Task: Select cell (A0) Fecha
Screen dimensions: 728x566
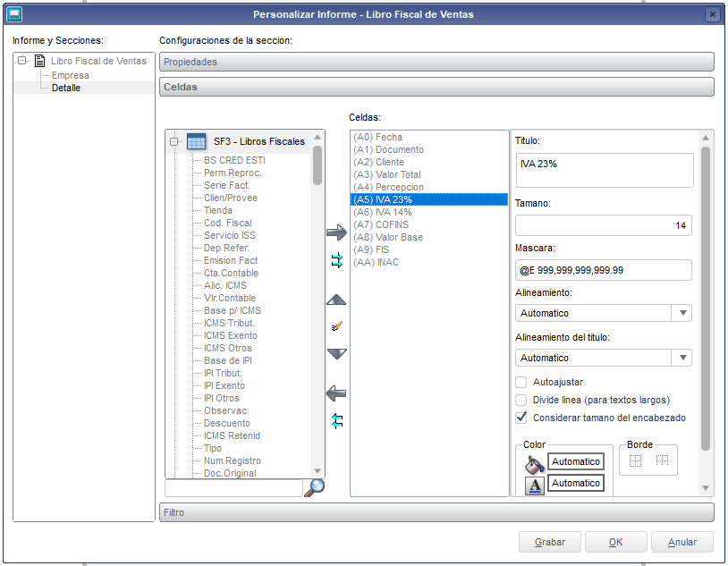Action: (x=428, y=137)
